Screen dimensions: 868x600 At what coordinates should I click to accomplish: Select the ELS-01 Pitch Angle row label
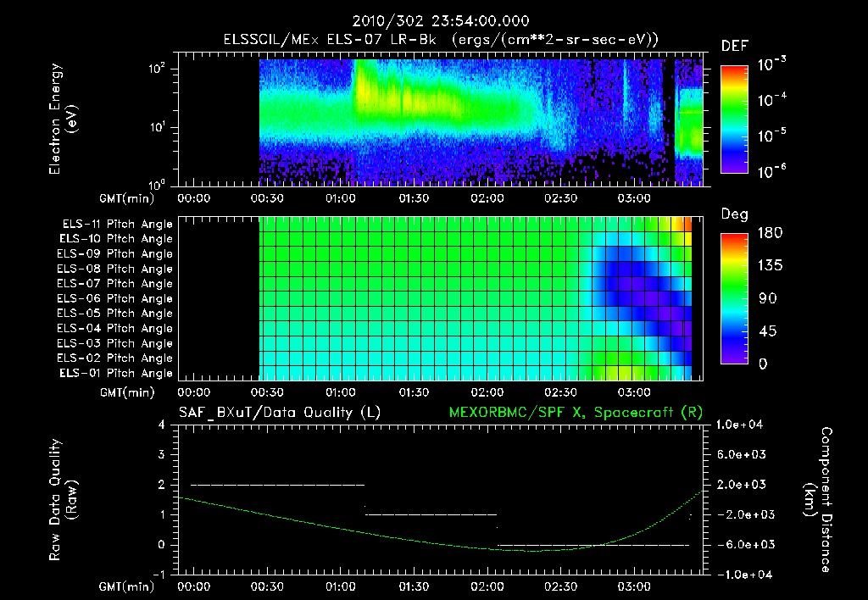(x=116, y=373)
